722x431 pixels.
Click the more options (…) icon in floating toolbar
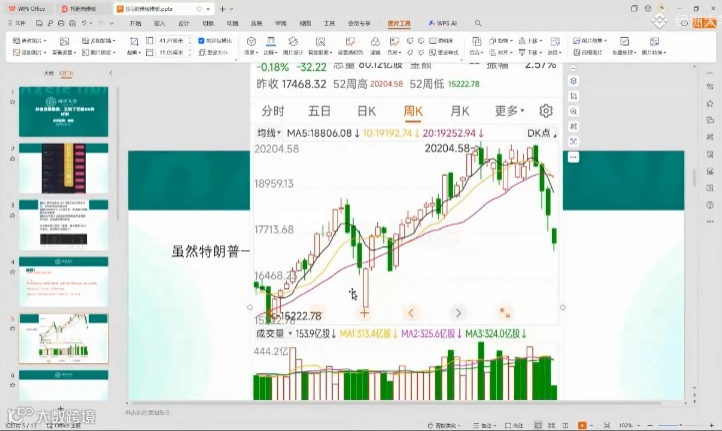tap(573, 157)
